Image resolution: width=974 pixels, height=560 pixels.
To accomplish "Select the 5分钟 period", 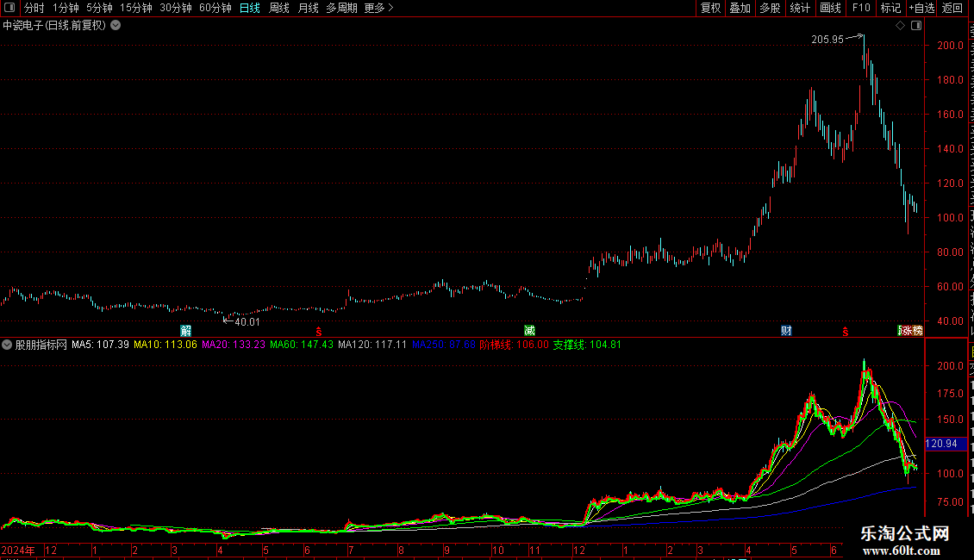I will pos(99,8).
